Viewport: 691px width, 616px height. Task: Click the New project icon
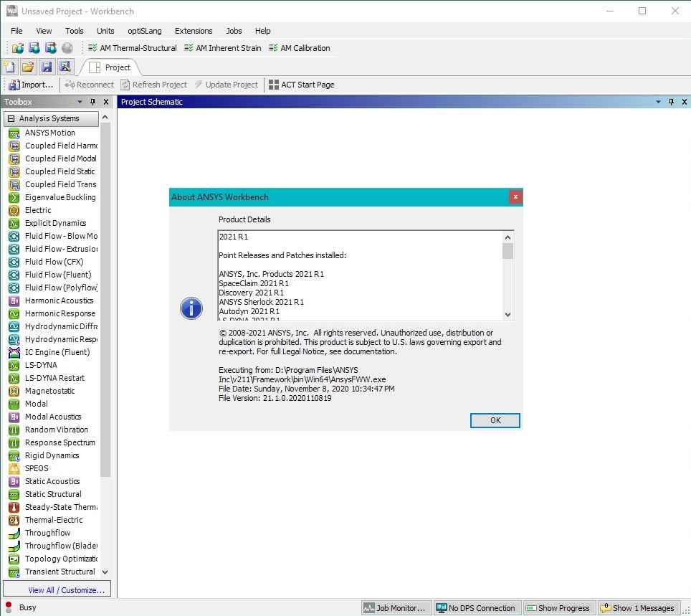[x=10, y=67]
